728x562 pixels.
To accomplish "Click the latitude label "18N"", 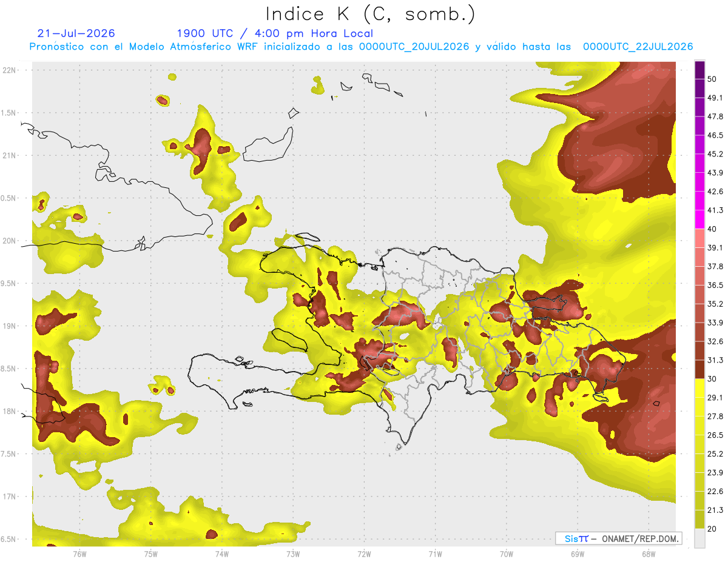I will [9, 412].
